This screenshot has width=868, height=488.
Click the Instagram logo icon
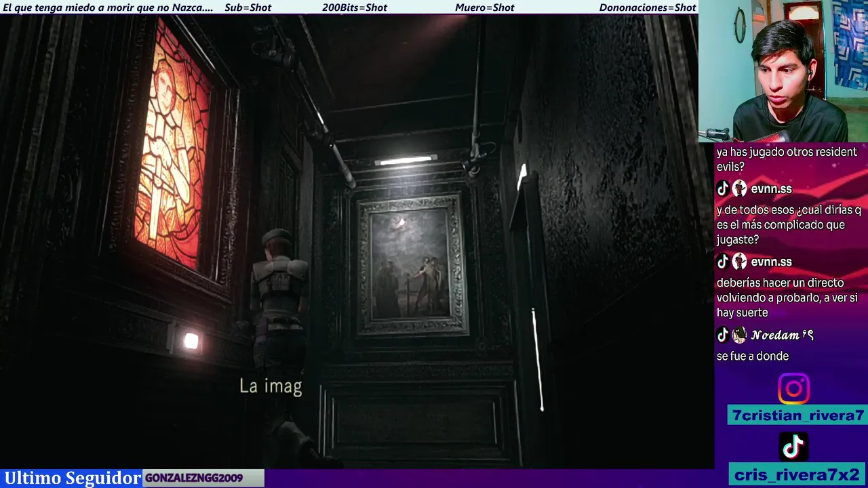click(x=793, y=389)
